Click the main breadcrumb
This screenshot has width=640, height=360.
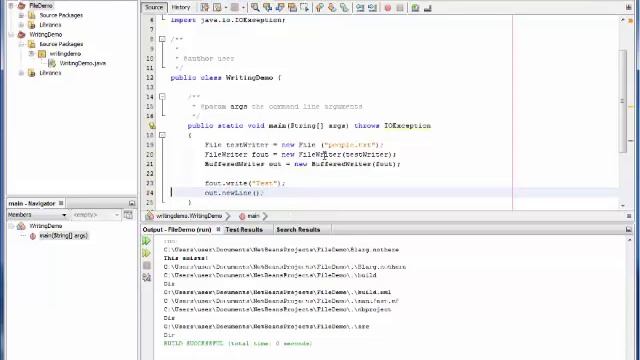tap(253, 216)
